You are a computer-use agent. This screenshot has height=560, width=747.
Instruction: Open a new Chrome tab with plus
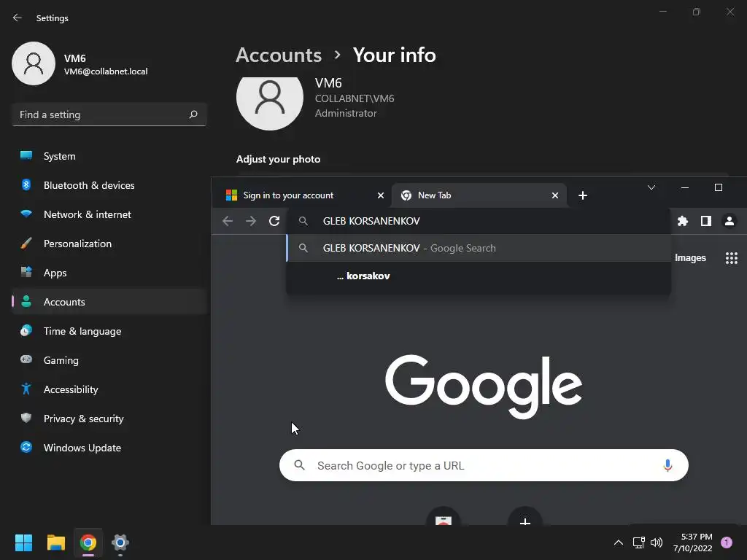583,195
